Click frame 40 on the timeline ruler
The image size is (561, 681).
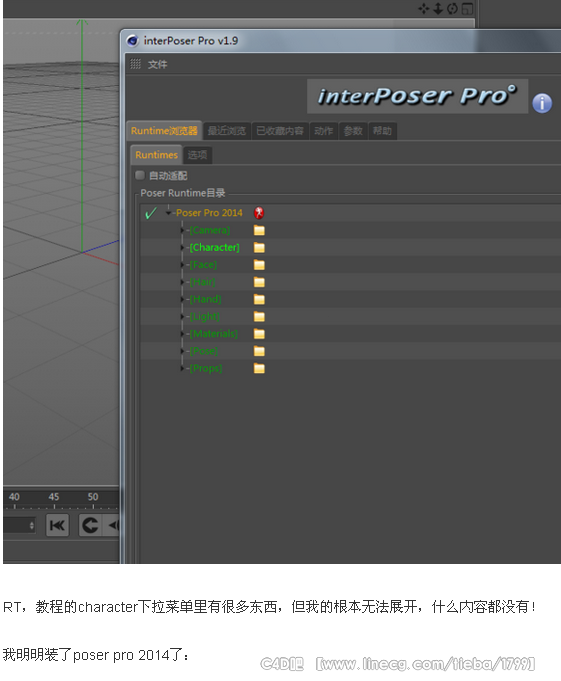(x=14, y=497)
